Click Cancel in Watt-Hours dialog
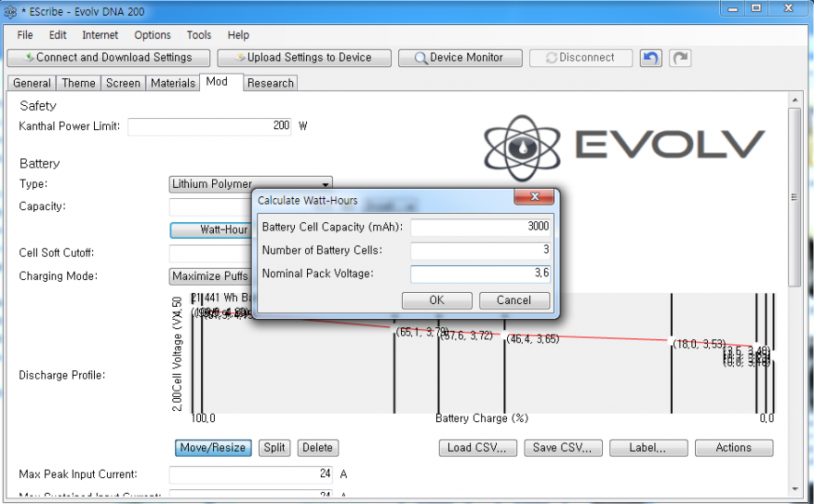The width and height of the screenshot is (814, 504). [x=514, y=300]
